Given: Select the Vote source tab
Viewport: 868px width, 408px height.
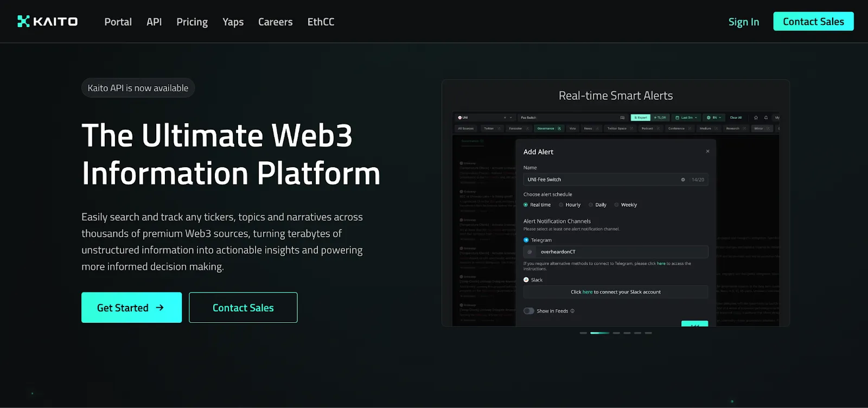Looking at the screenshot, I should [x=572, y=129].
